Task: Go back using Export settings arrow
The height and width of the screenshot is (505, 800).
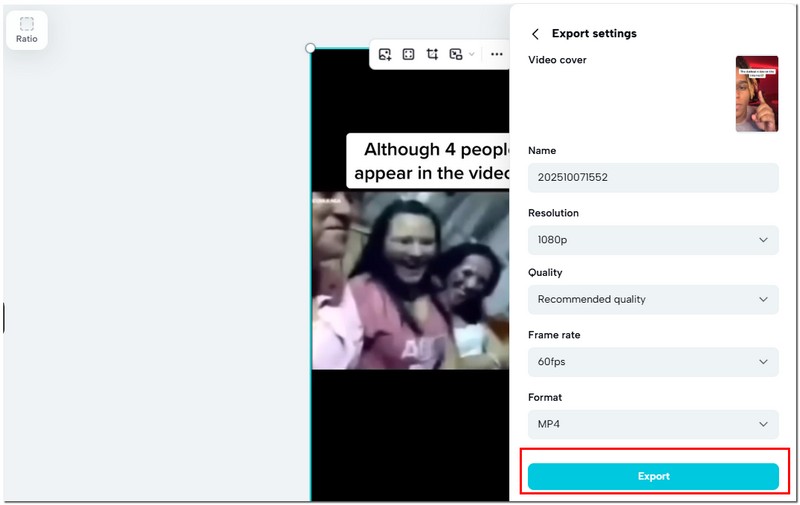Action: click(535, 34)
